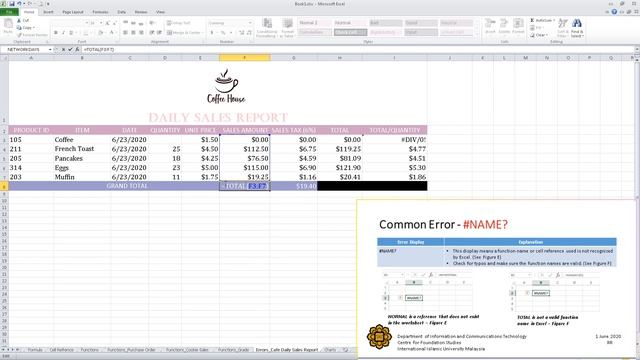Click the Fill Color bucket icon
The image size is (640, 360).
tap(100, 33)
